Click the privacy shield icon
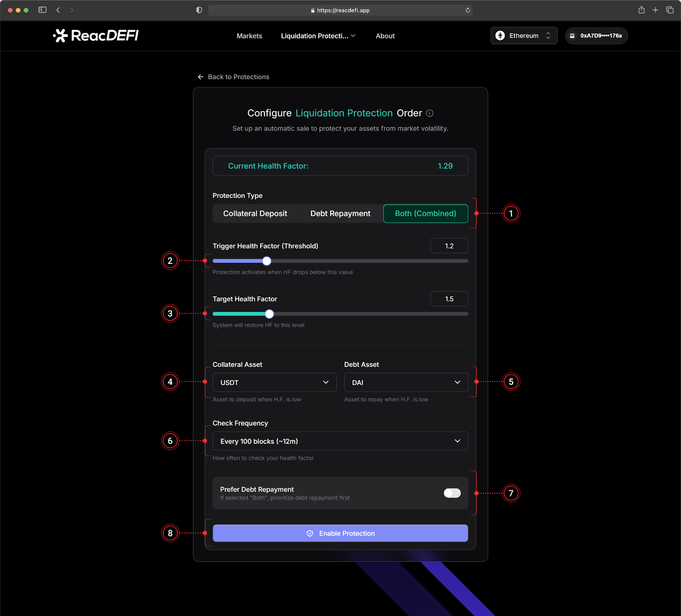 (199, 10)
